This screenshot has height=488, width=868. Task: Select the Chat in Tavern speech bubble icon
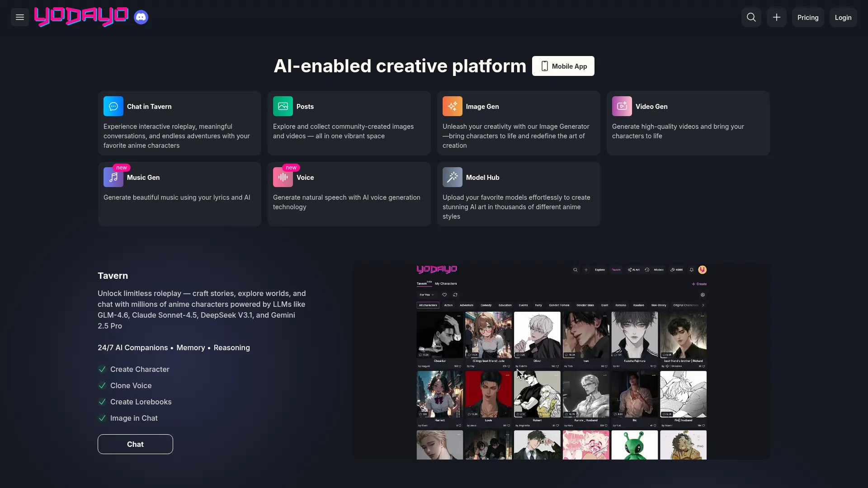tap(113, 106)
